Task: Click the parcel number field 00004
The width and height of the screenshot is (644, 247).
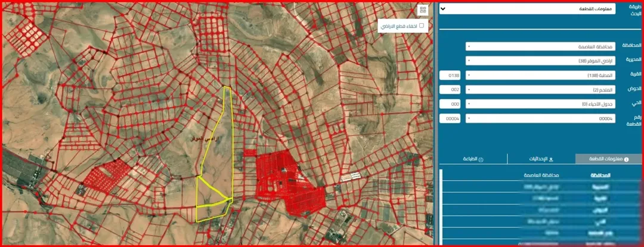Action: coord(450,118)
